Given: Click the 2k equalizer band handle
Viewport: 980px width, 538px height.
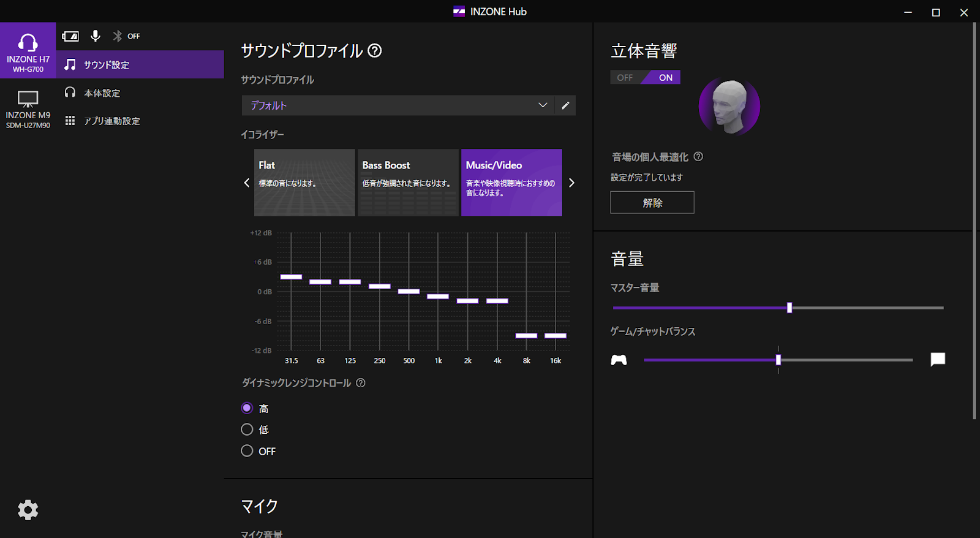Looking at the screenshot, I should (x=467, y=301).
